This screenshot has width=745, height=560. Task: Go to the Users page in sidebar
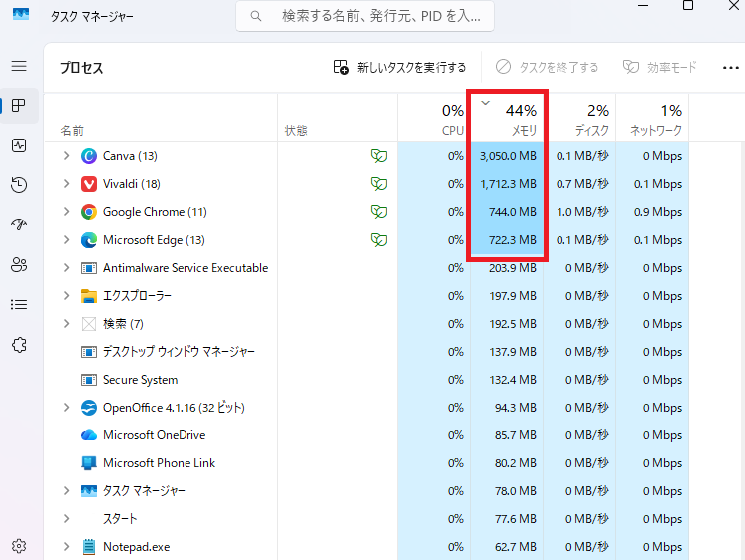[x=19, y=264]
